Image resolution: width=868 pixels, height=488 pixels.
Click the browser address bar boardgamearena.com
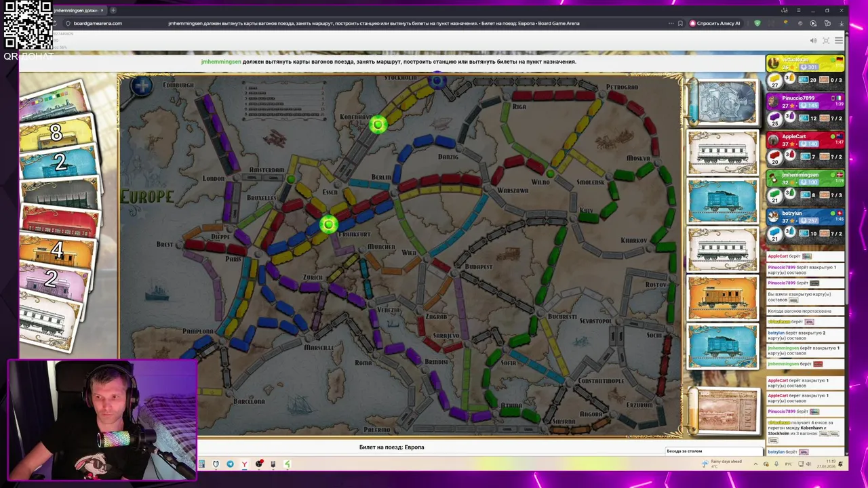tap(98, 23)
